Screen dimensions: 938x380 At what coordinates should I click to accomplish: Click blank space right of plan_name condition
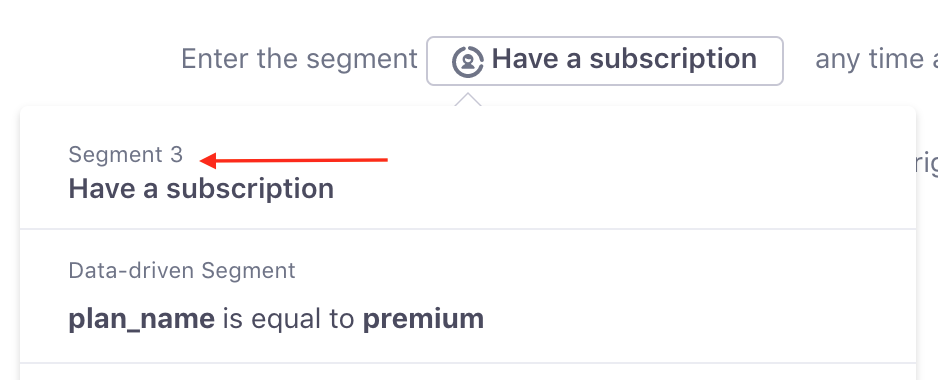click(700, 319)
